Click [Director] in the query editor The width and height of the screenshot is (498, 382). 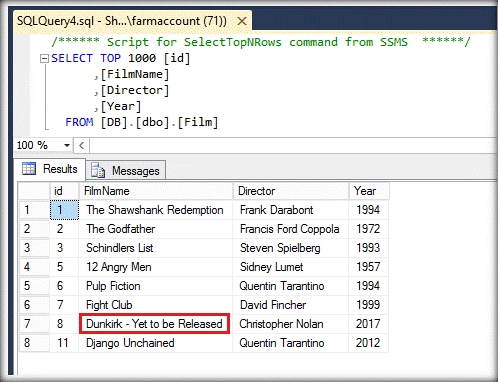pyautogui.click(x=135, y=90)
